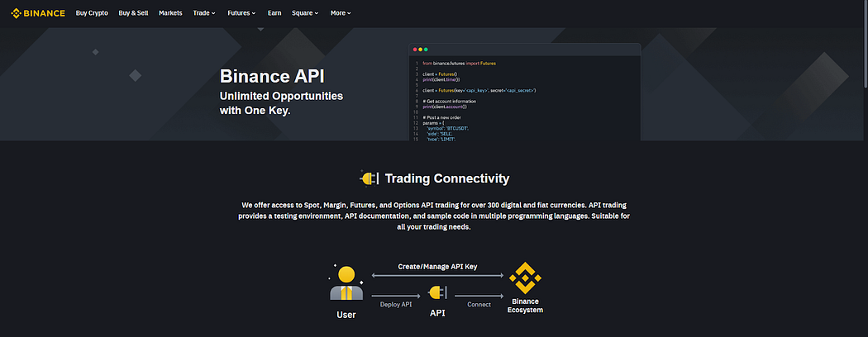The height and width of the screenshot is (337, 868).
Task: Click 'Unlimited Opportunities' subtitle text
Action: [x=281, y=96]
